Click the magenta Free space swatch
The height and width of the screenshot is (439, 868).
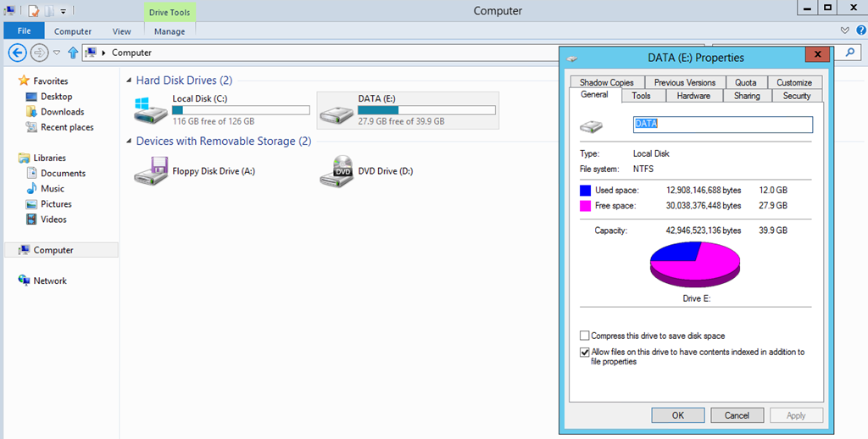tap(585, 206)
